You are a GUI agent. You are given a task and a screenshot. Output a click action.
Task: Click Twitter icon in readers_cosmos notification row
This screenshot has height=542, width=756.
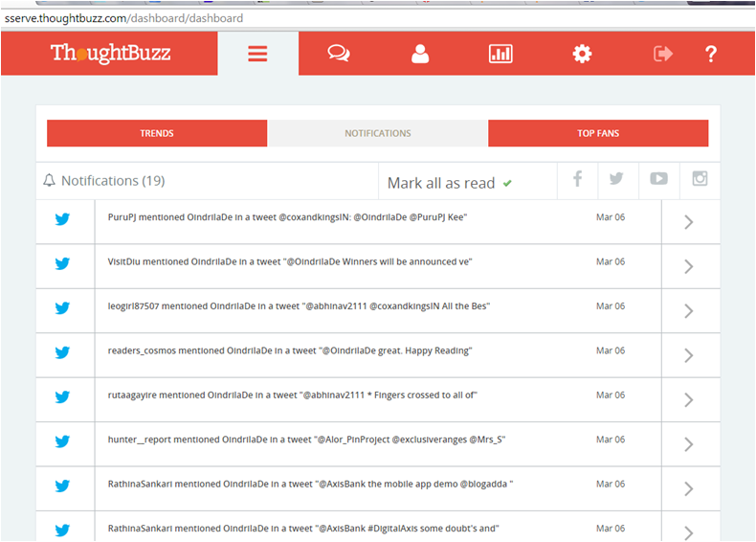pyautogui.click(x=62, y=352)
